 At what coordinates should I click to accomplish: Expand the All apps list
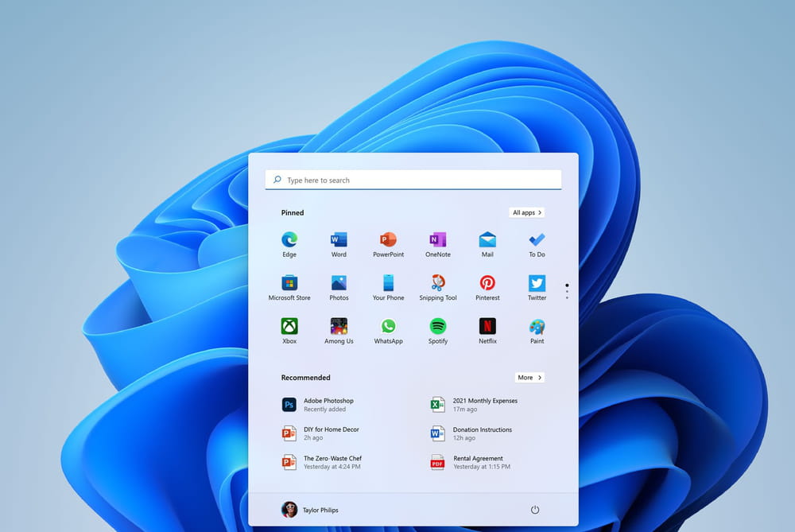[526, 212]
